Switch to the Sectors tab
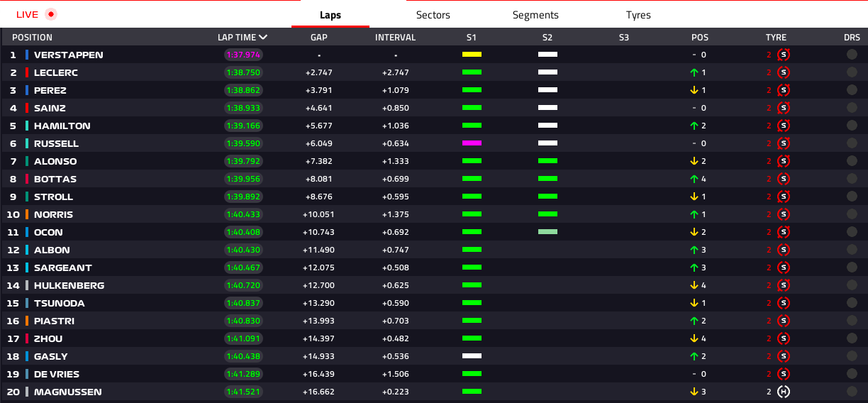This screenshot has width=868, height=403. point(433,15)
